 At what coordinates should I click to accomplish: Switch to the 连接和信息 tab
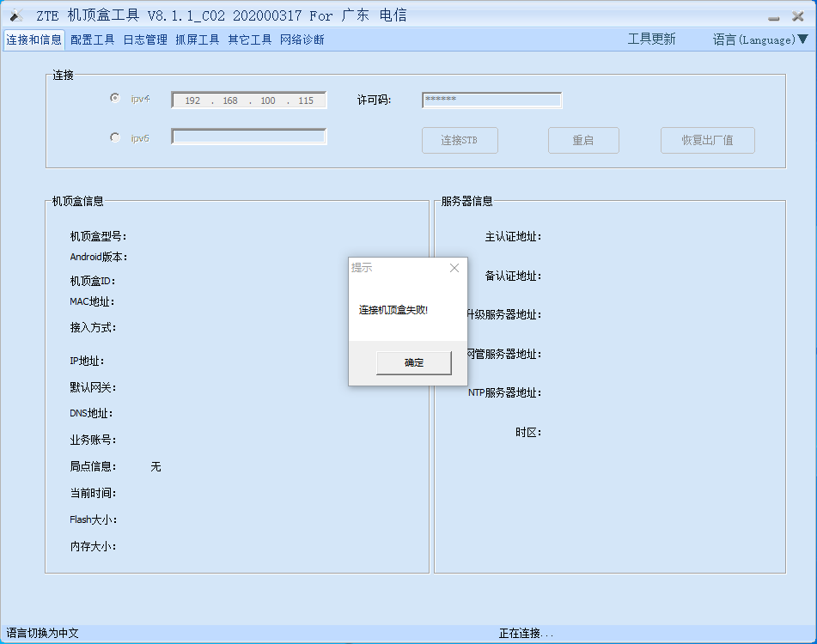point(34,39)
